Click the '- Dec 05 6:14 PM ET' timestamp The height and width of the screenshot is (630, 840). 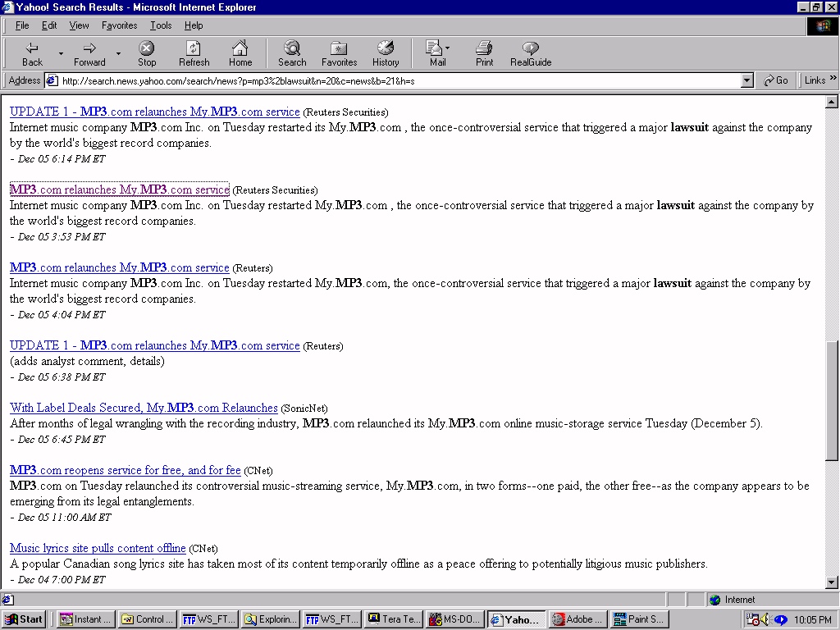click(58, 159)
